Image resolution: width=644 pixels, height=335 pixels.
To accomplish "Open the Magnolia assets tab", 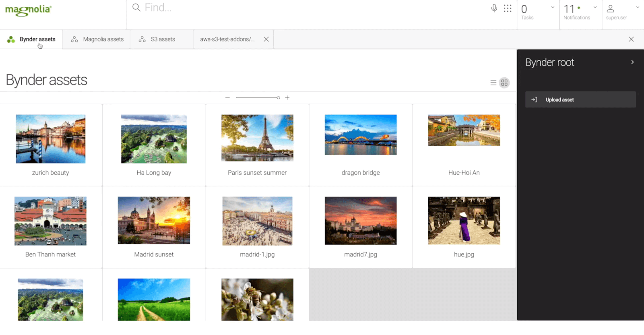I will pos(97,39).
